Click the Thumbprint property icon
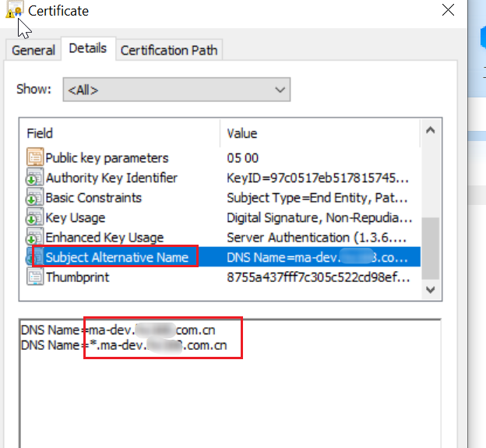Screen dimensions: 486x448 pyautogui.click(x=35, y=277)
